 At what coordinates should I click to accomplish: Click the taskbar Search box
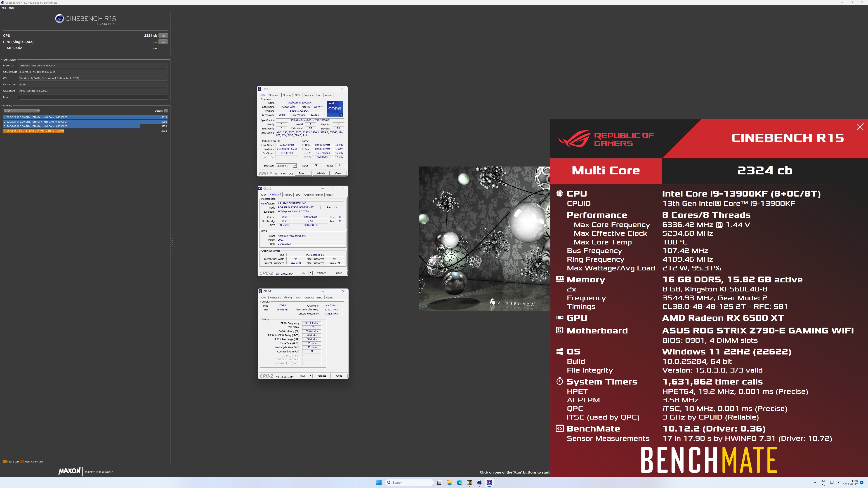(409, 483)
